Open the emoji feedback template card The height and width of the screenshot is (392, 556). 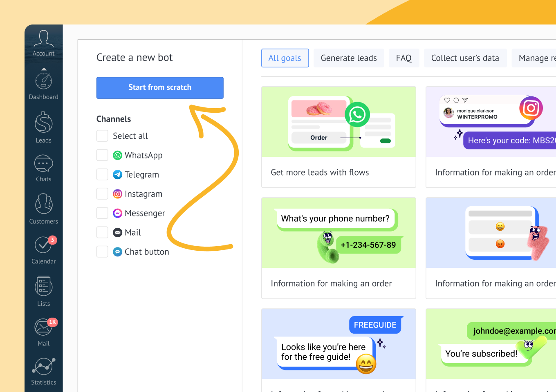click(491, 248)
